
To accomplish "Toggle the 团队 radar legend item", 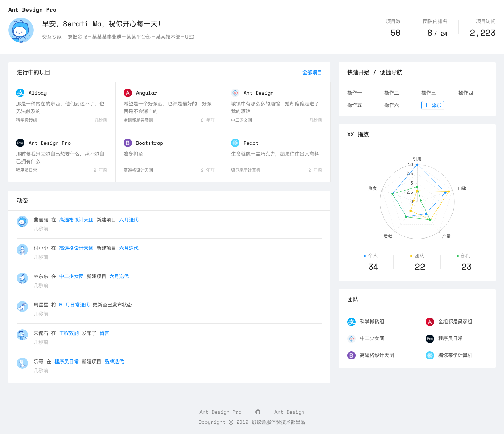I will pos(417,256).
